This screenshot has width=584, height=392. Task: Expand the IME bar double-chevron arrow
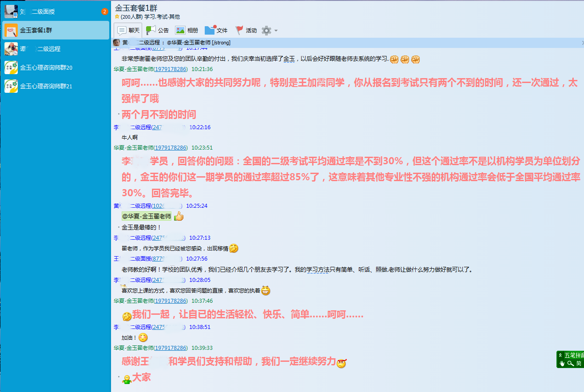[x=560, y=355]
